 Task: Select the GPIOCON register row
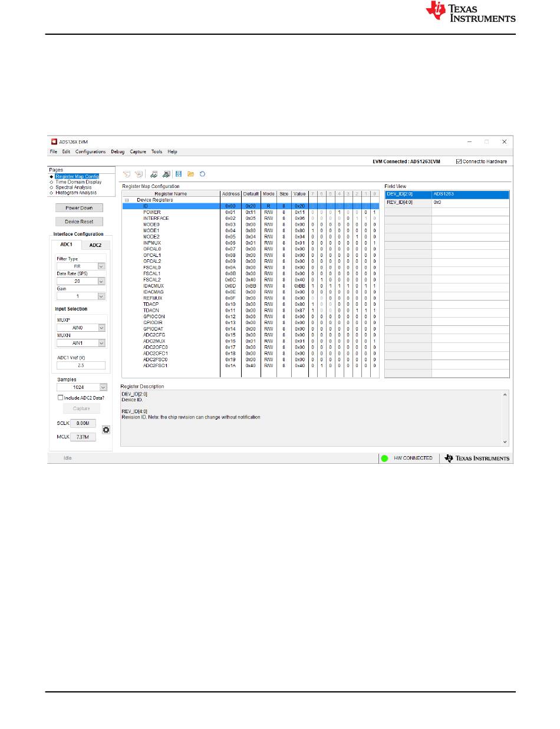[x=250, y=316]
